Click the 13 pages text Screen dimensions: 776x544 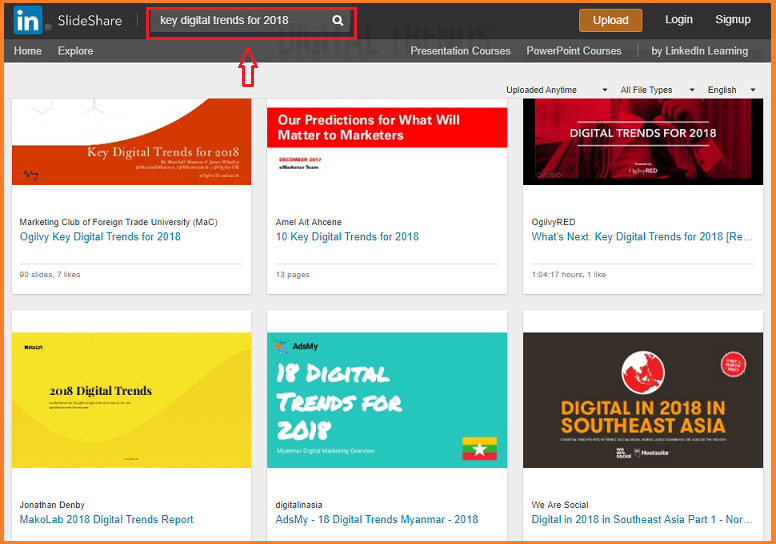292,274
